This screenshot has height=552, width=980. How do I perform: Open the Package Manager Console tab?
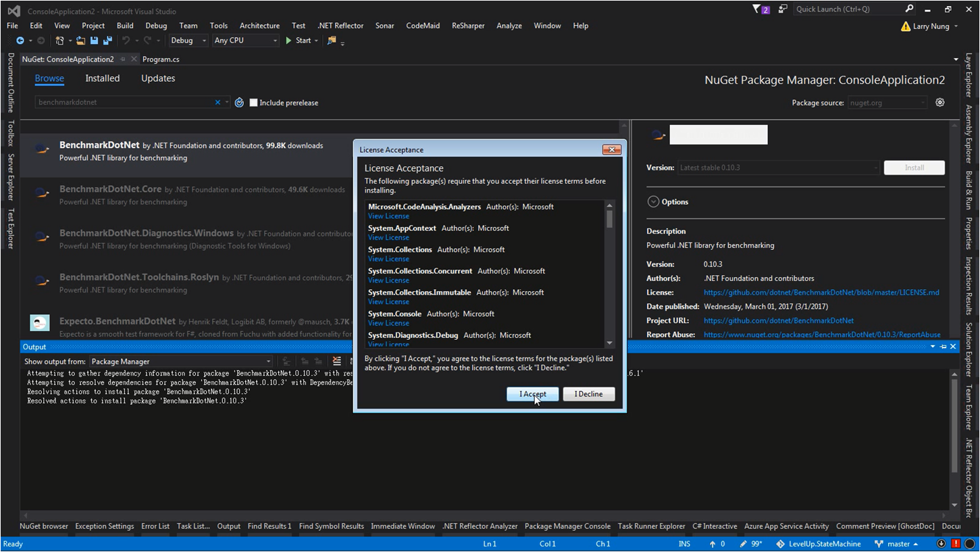[567, 526]
